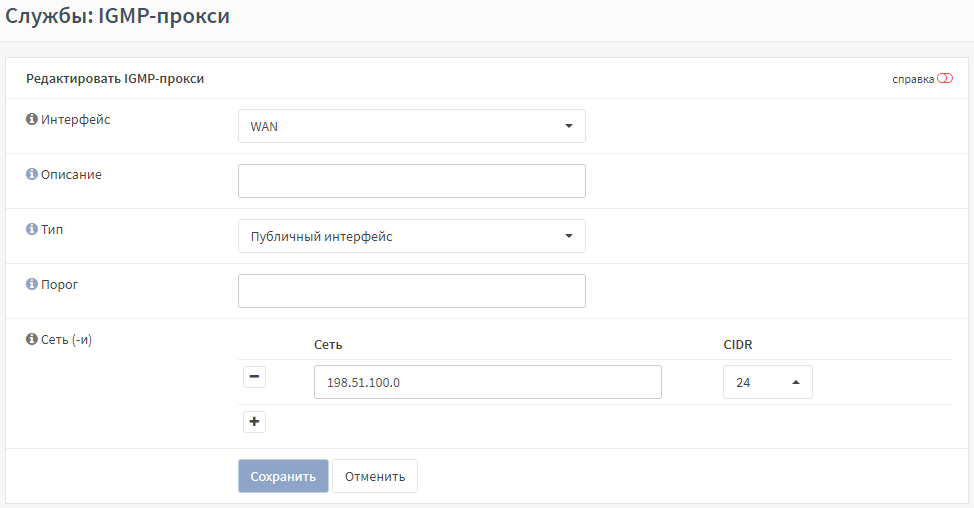
Task: Expand the CIDR 24 dropdown
Action: tap(768, 382)
